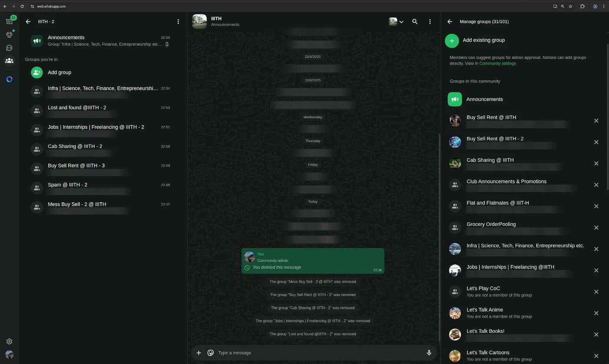Remove Jobs | Internships | Freelancing @IIITH group
609x364 pixels.
click(596, 270)
